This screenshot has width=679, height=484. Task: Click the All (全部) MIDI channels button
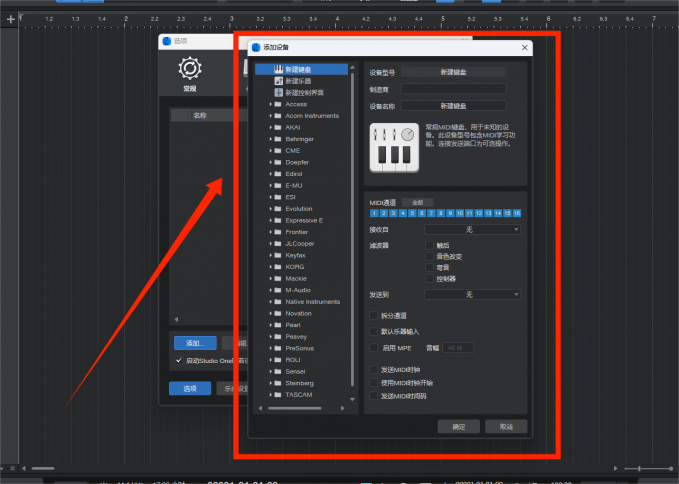[x=417, y=202]
